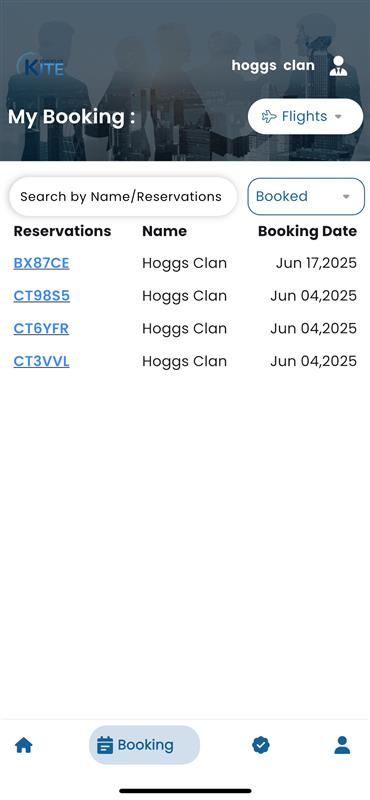Open the account person icon in bottom bar
This screenshot has height=800, width=370.
click(342, 745)
